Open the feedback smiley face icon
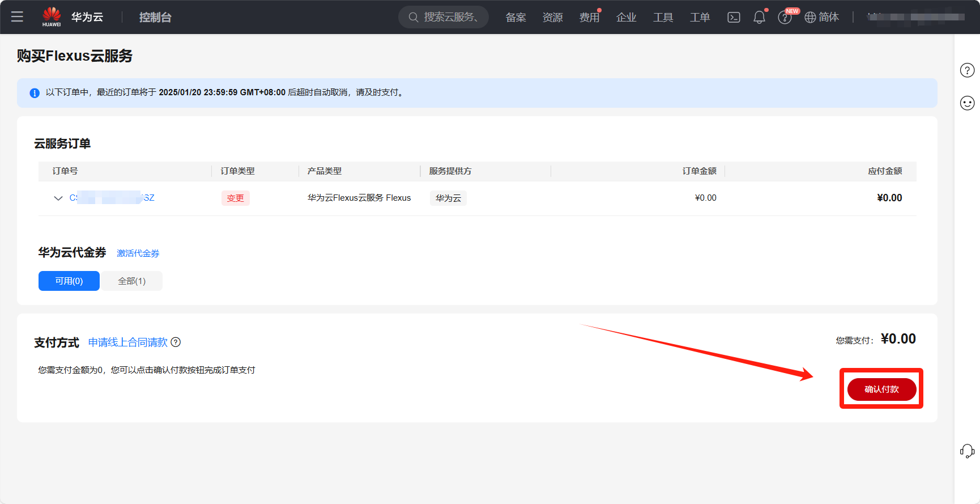980x504 pixels. pyautogui.click(x=967, y=103)
